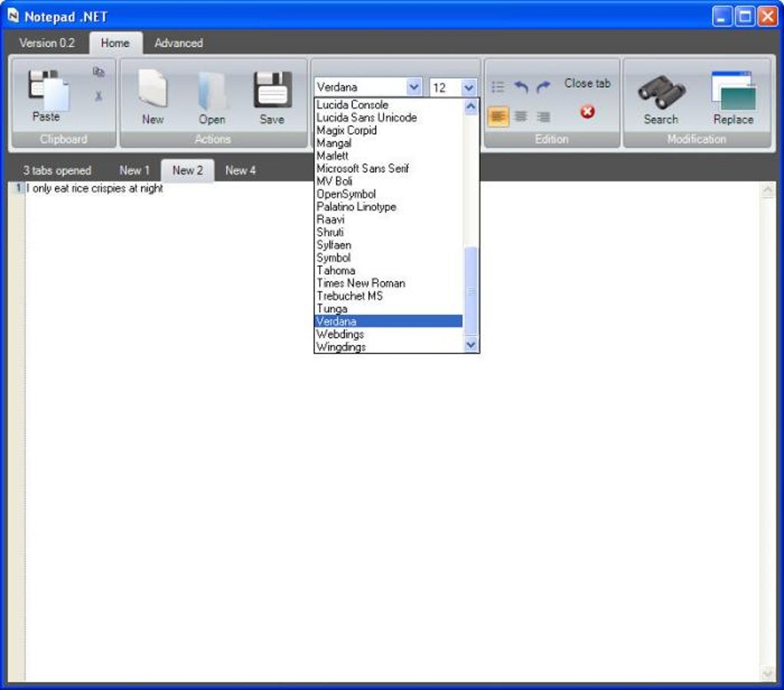The width and height of the screenshot is (784, 690).
Task: Switch to the New 1 document tab
Action: (x=135, y=171)
